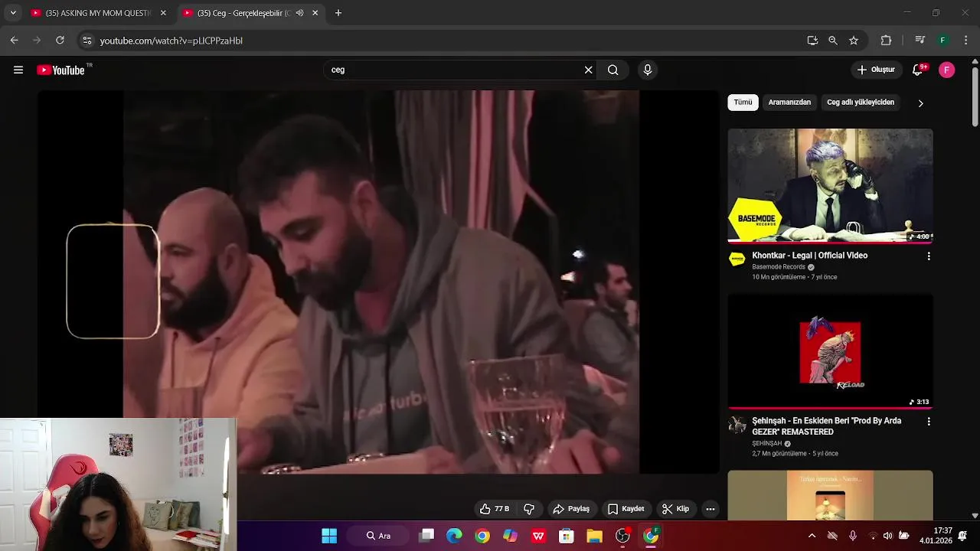Viewport: 980px width, 551px height.
Task: Click the Paylaş share button
Action: [x=571, y=509]
